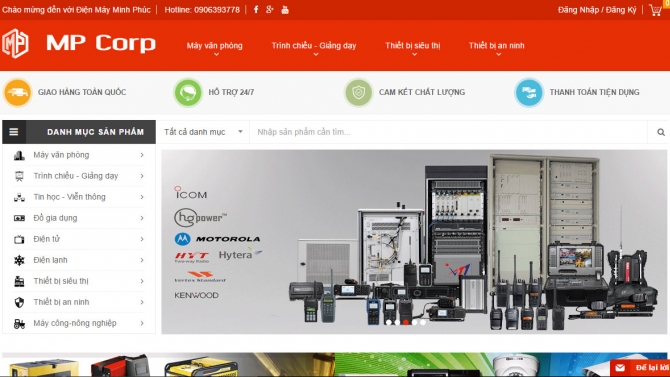Open the shopping cart icon
The width and height of the screenshot is (670, 377).
tap(655, 10)
